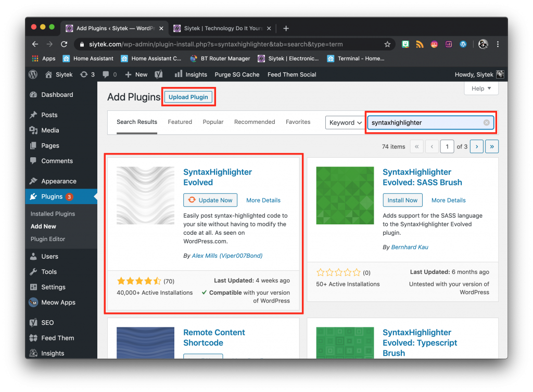The width and height of the screenshot is (533, 392).
Task: Close the Siytek Technology browser tab
Action: click(x=269, y=29)
